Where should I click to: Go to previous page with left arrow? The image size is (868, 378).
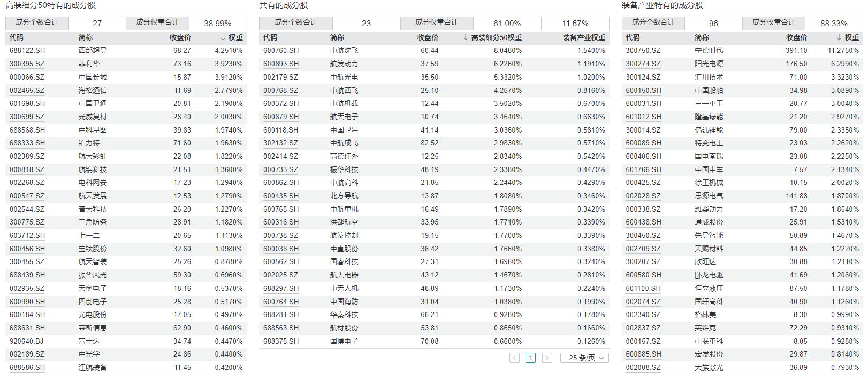point(514,358)
